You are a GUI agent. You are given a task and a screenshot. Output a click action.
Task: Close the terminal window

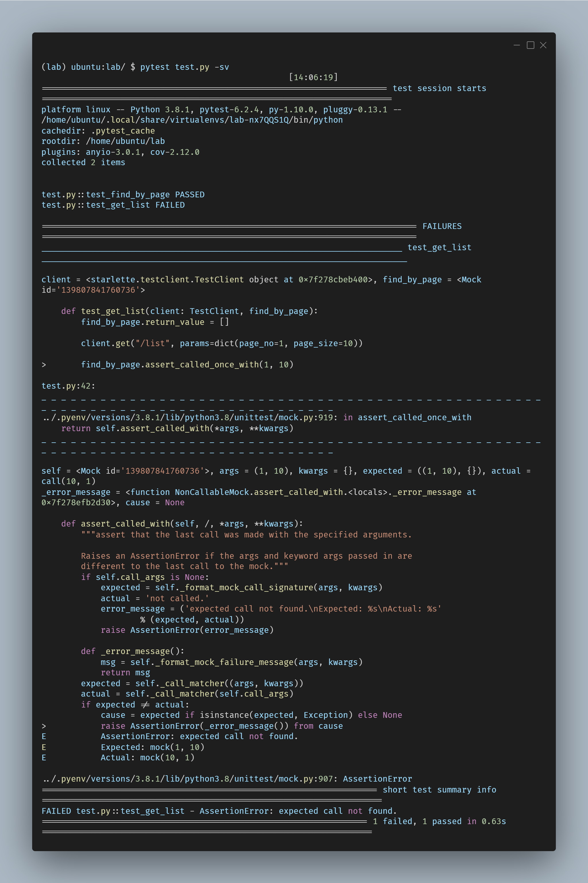click(543, 45)
